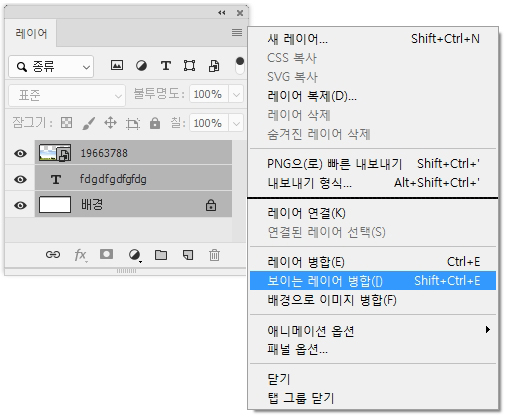Add layer style fx icon
508x417 pixels.
pyautogui.click(x=80, y=255)
